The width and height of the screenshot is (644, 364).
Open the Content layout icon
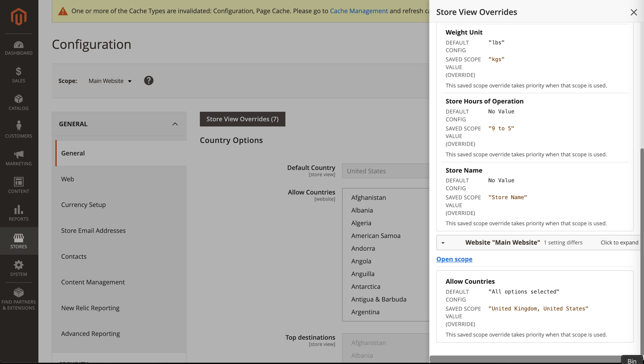(x=19, y=182)
